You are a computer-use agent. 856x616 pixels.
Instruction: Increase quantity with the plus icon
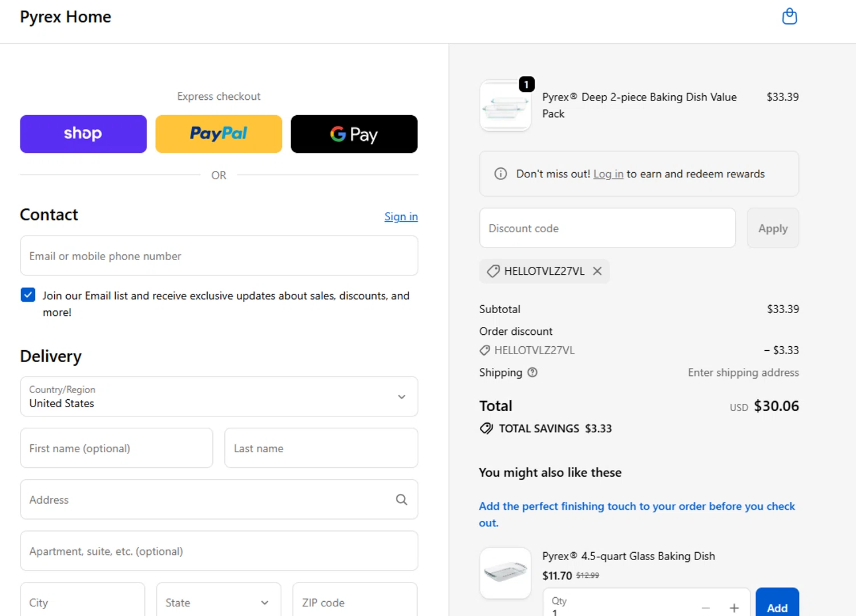coord(734,608)
